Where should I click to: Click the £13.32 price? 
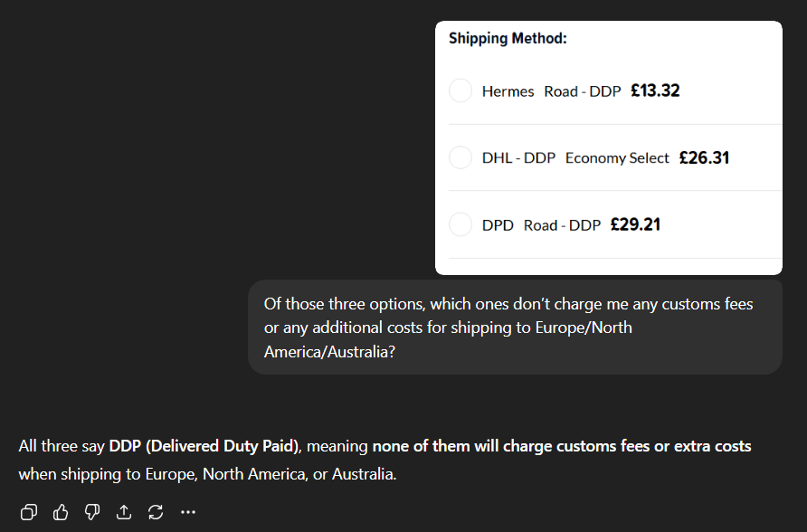tap(655, 90)
